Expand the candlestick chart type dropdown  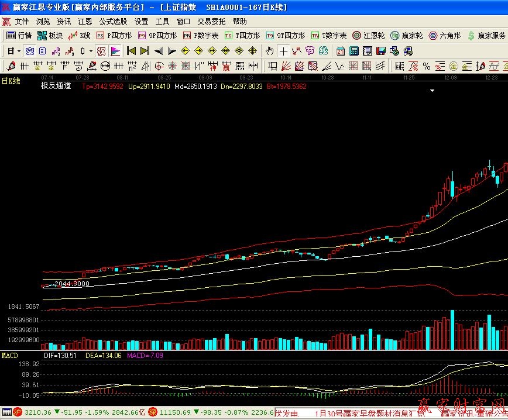click(x=91, y=51)
